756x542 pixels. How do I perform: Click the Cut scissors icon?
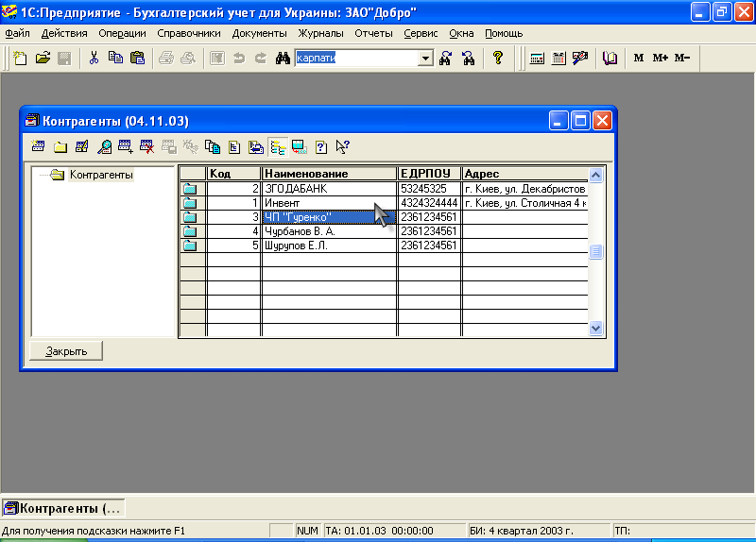point(94,59)
